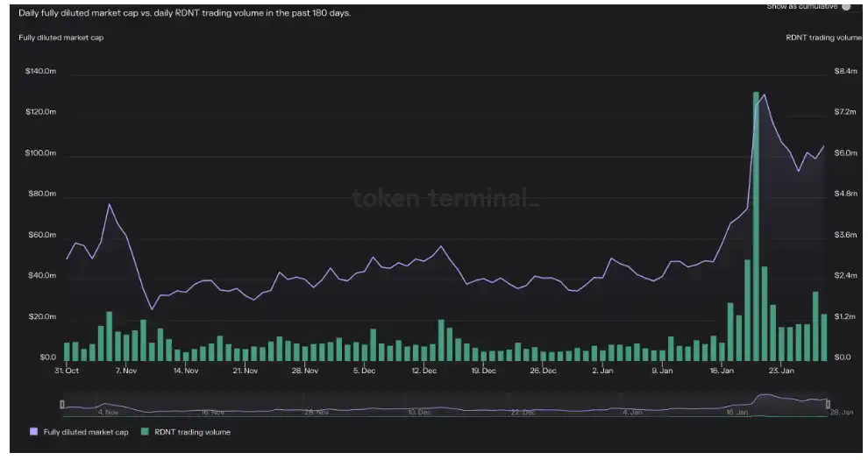Click the RDNT trading volume axis title

click(x=823, y=38)
